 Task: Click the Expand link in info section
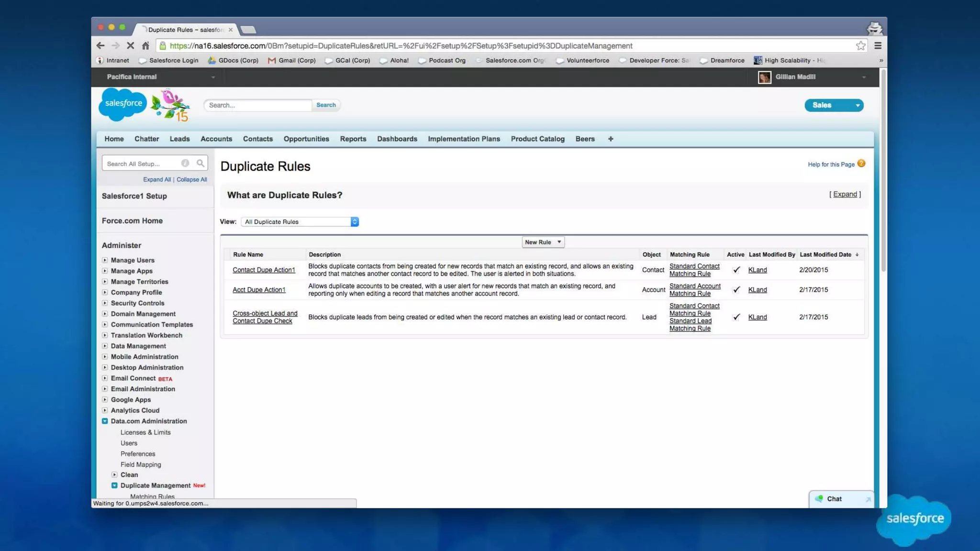845,194
